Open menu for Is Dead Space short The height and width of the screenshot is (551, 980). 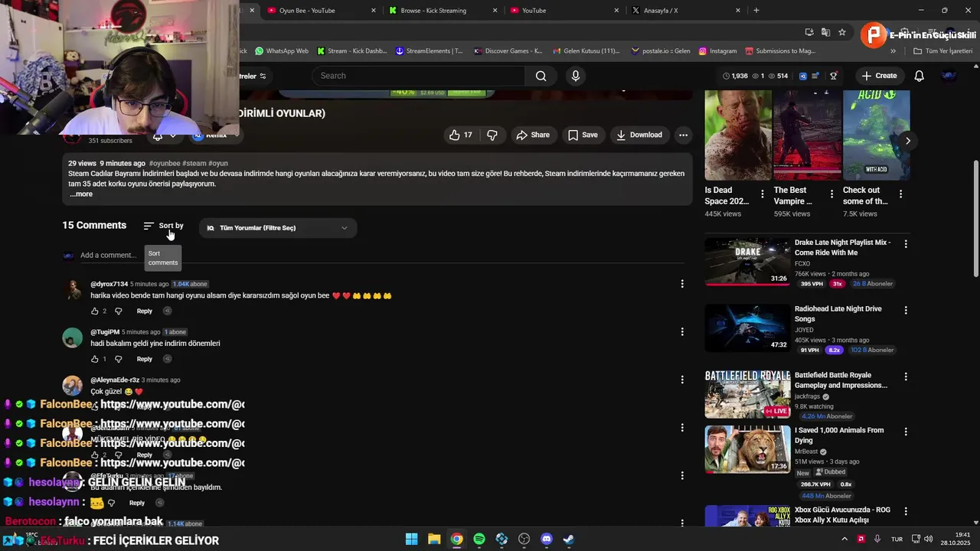click(762, 194)
